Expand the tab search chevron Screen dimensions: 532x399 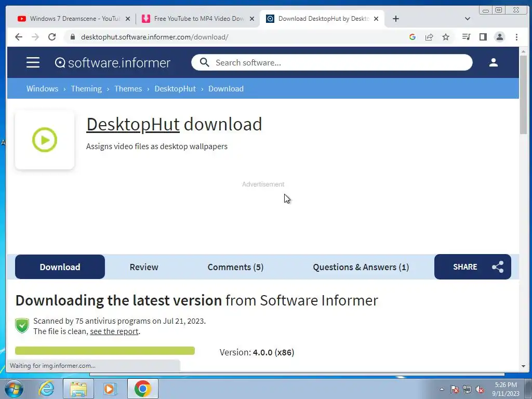(x=468, y=19)
